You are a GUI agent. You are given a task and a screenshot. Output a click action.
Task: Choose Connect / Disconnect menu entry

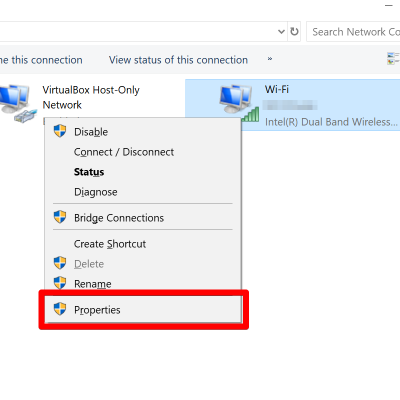pos(124,152)
